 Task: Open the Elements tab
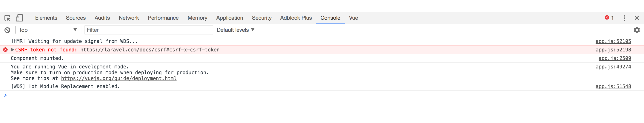tap(46, 18)
